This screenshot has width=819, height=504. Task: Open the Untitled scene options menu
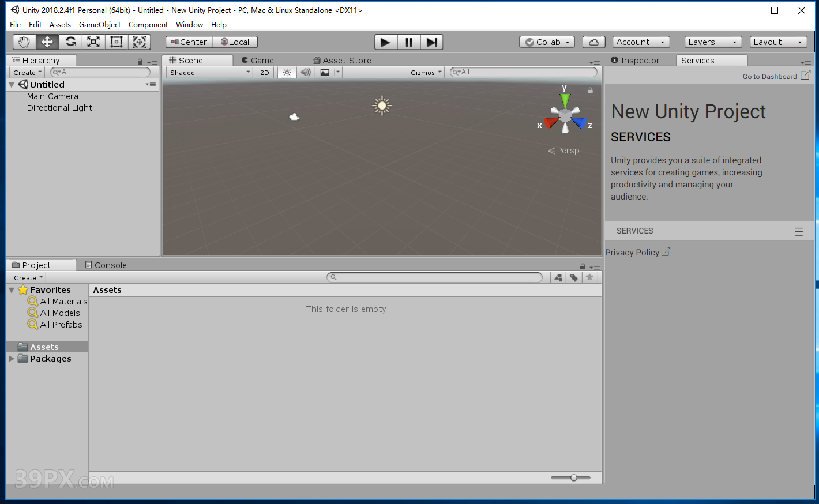(x=151, y=85)
